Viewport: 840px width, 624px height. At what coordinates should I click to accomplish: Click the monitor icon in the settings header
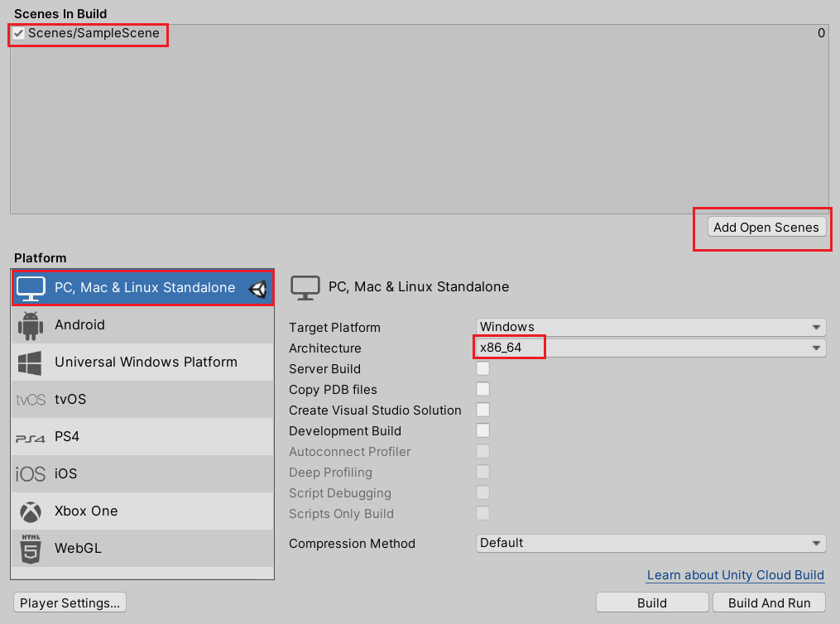point(305,288)
